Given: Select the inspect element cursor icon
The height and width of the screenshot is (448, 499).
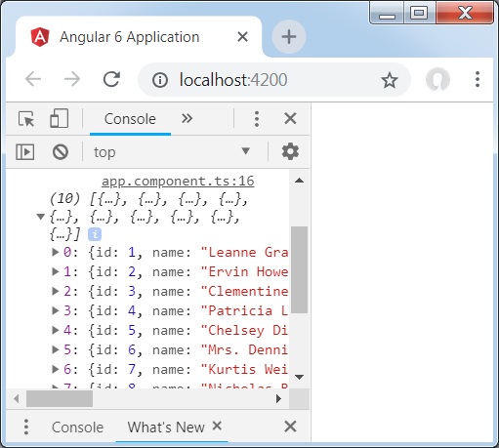Looking at the screenshot, I should tap(26, 119).
